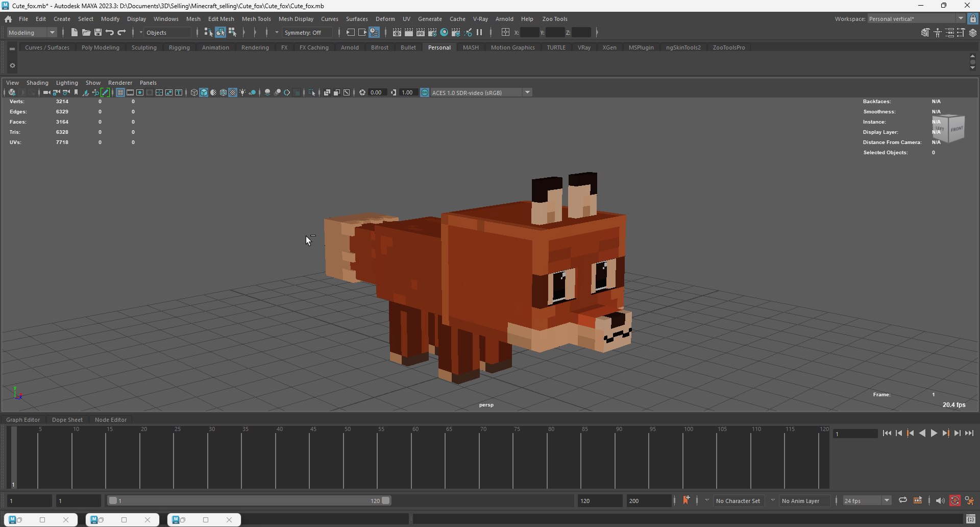This screenshot has width=980, height=527.
Task: Click the New Scene icon
Action: pyautogui.click(x=74, y=33)
